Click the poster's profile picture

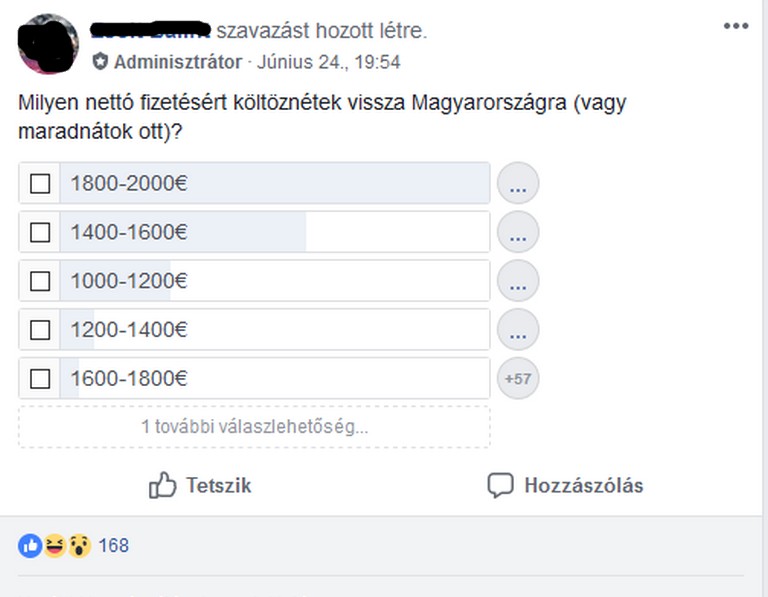(48, 44)
